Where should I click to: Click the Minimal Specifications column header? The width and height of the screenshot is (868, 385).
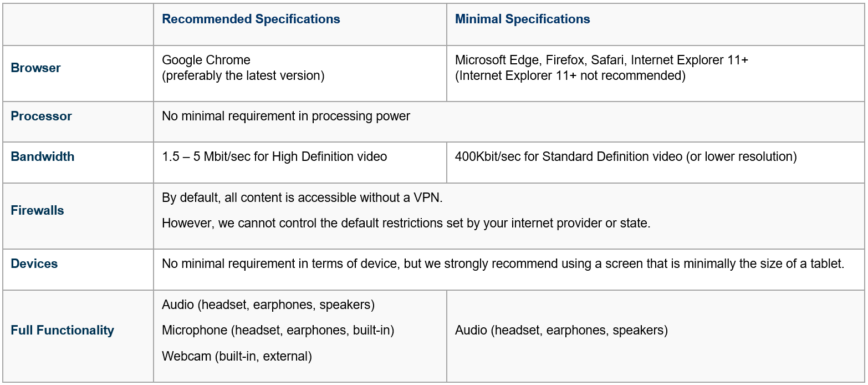coord(522,19)
